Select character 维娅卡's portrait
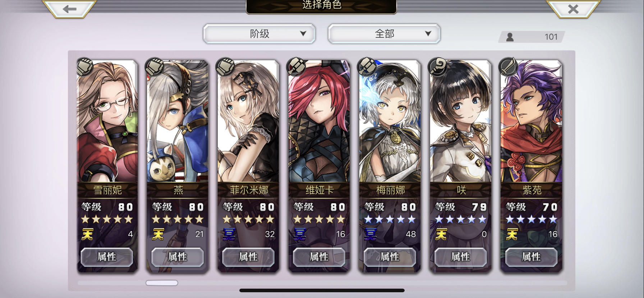The width and height of the screenshot is (644, 298). click(x=319, y=122)
